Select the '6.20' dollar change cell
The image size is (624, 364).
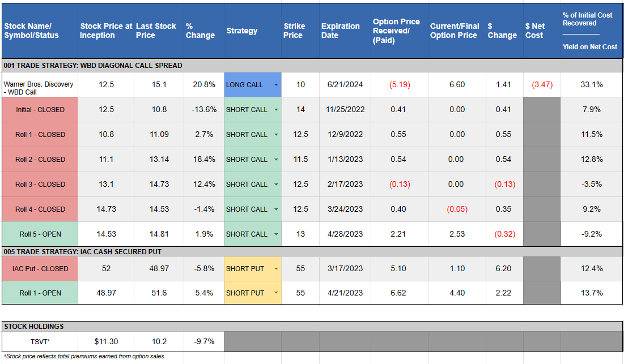click(x=504, y=269)
